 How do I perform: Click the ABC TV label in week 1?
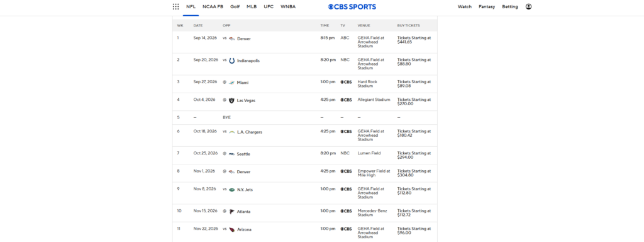pyautogui.click(x=345, y=38)
